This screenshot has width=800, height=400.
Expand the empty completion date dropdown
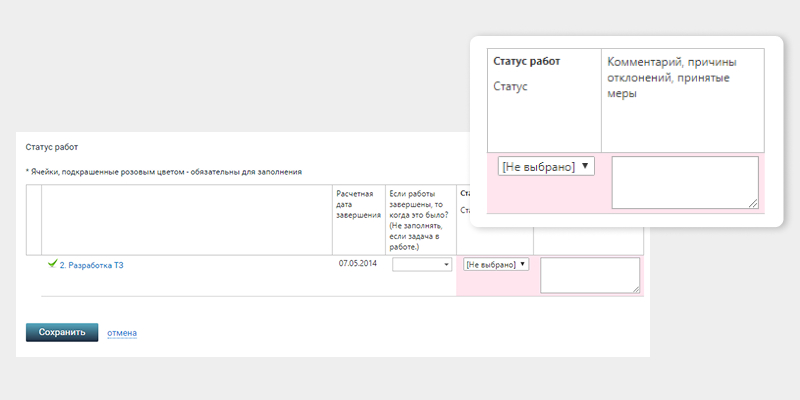tap(422, 265)
